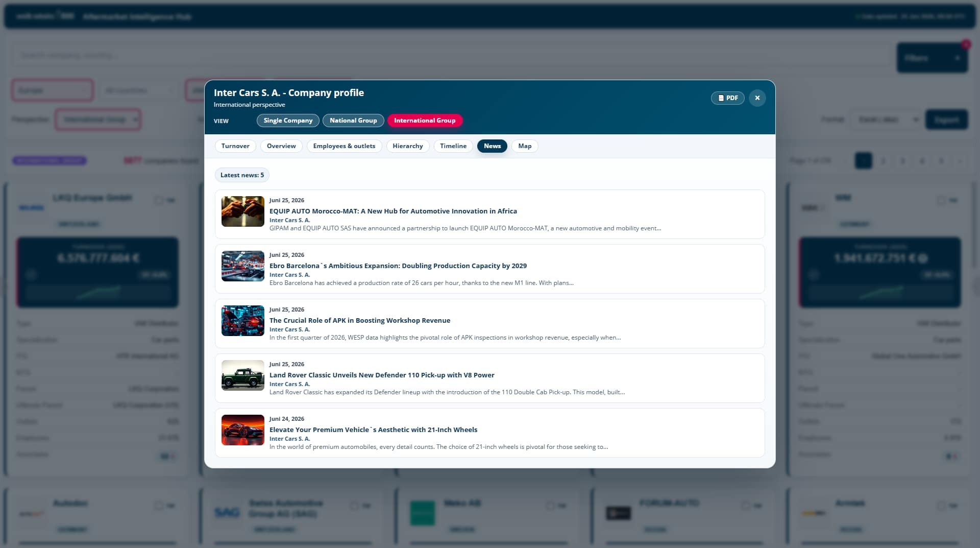This screenshot has height=548, width=980.
Task: Select the International Group view
Action: 425,121
